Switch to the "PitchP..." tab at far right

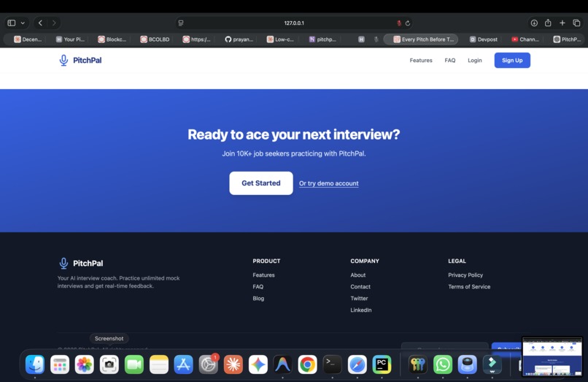click(x=567, y=39)
